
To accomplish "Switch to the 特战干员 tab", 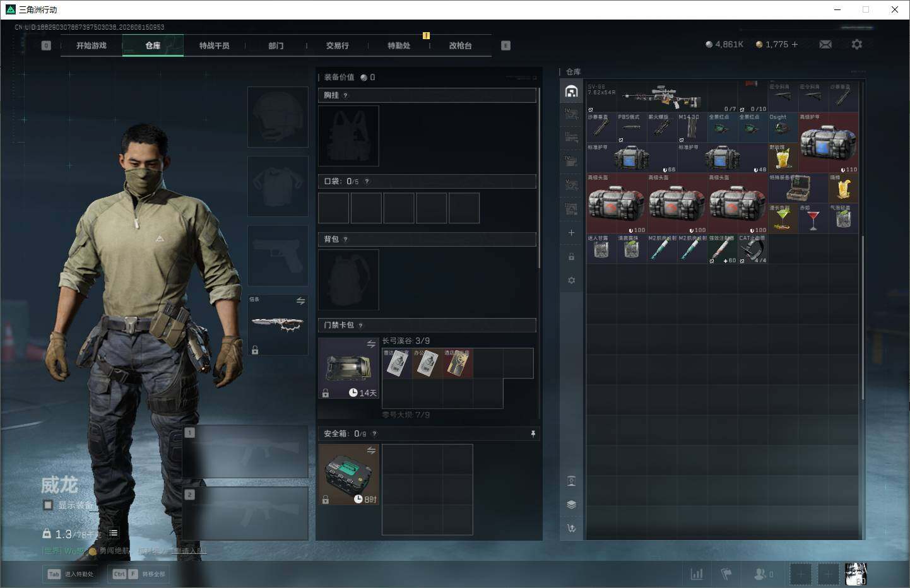I will coord(215,45).
